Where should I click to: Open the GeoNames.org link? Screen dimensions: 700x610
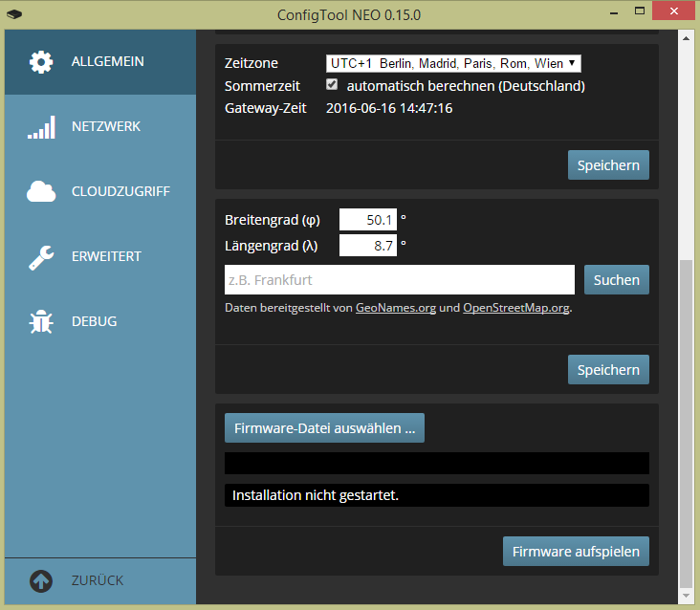coord(396,308)
